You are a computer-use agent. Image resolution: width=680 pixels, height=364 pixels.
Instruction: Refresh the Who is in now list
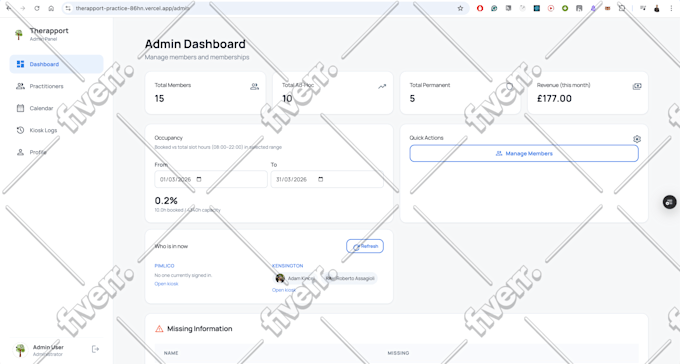[365, 246]
